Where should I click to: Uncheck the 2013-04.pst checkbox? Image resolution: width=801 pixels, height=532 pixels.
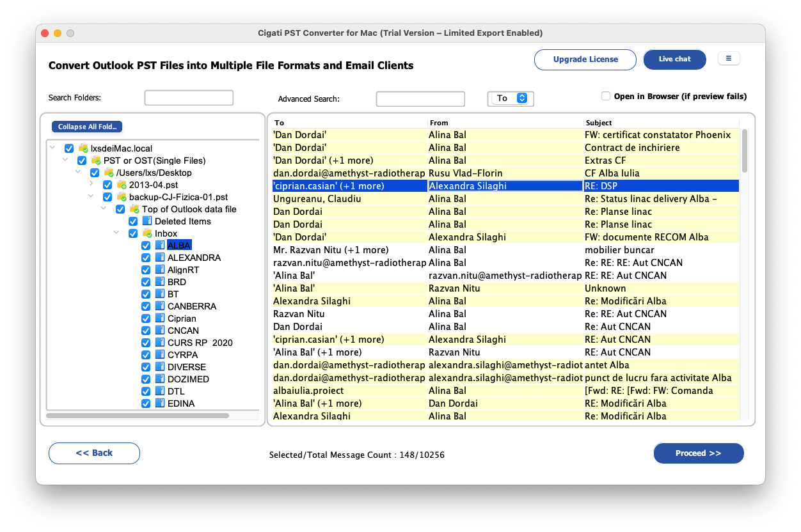click(x=107, y=185)
